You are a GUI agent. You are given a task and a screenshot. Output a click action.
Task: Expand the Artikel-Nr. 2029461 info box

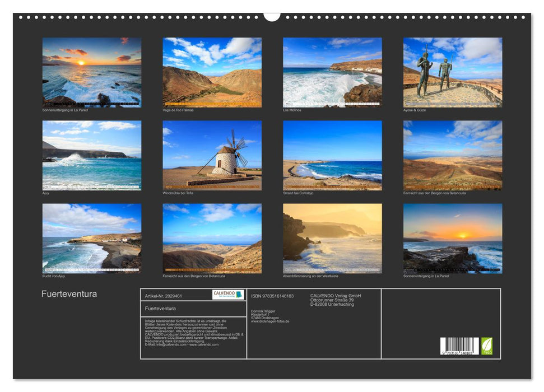tap(163, 296)
